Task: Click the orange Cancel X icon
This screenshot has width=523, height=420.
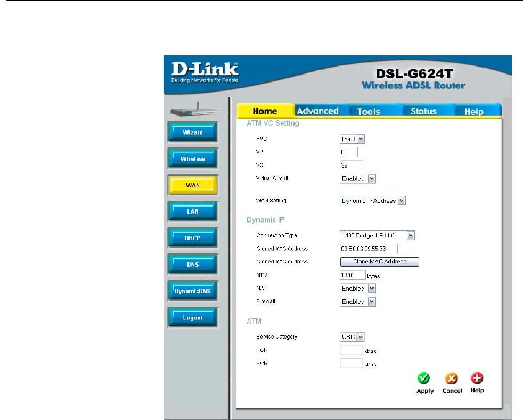Action: pos(451,378)
